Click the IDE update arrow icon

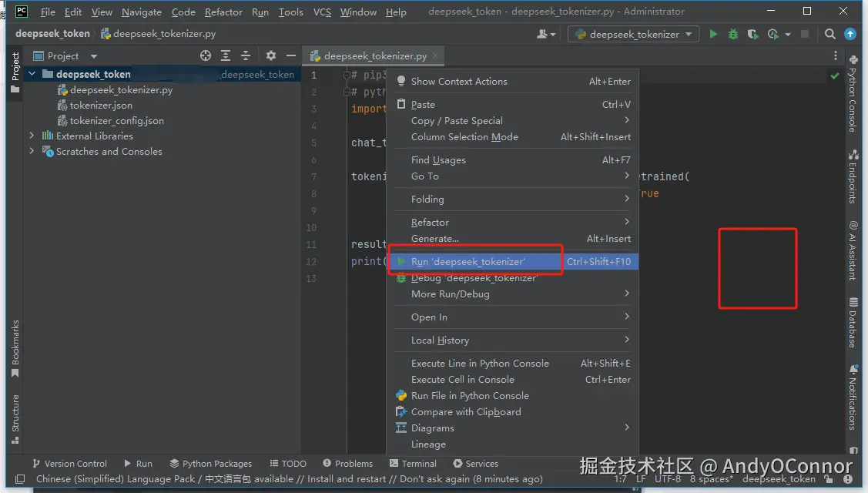[x=850, y=35]
